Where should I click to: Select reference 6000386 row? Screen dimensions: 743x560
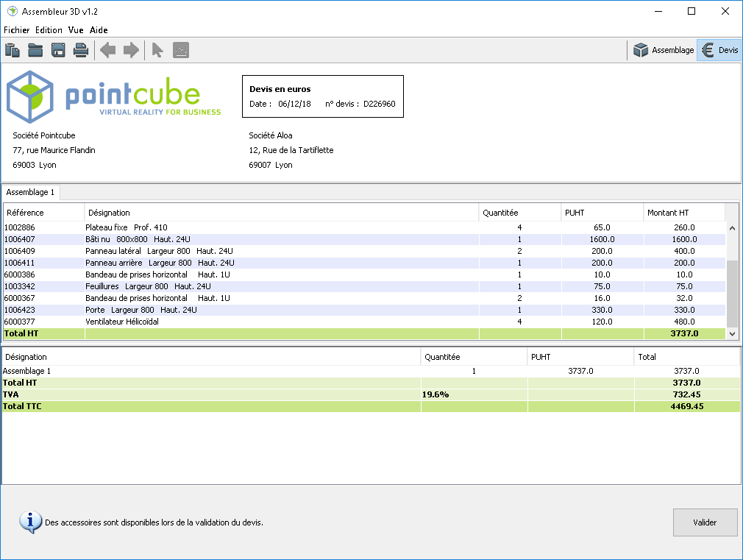(x=364, y=274)
